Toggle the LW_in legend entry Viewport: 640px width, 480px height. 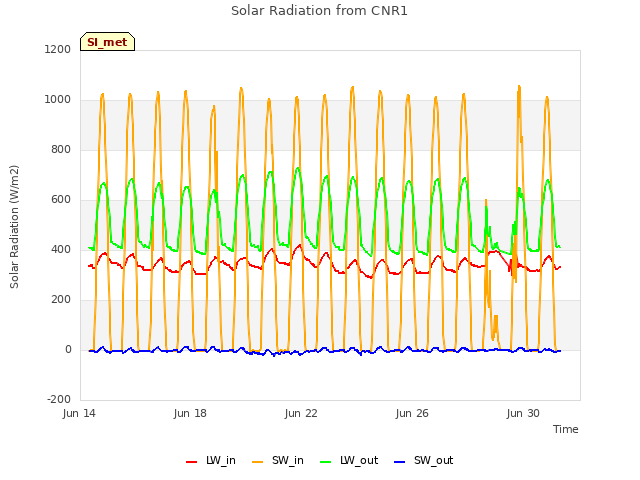coord(211,460)
